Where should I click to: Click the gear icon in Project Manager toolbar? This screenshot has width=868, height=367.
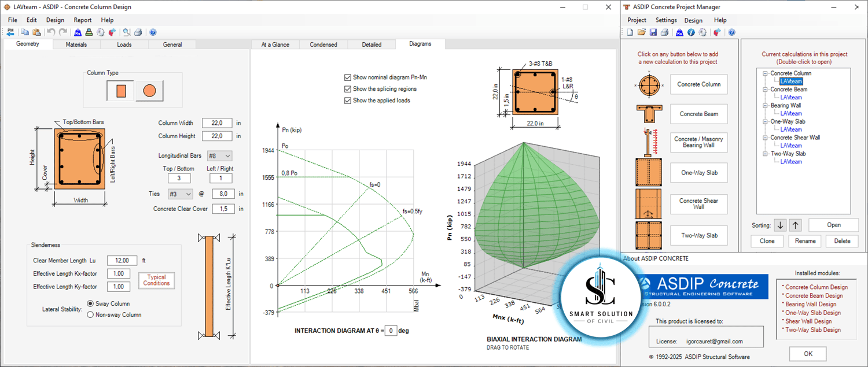coord(703,32)
